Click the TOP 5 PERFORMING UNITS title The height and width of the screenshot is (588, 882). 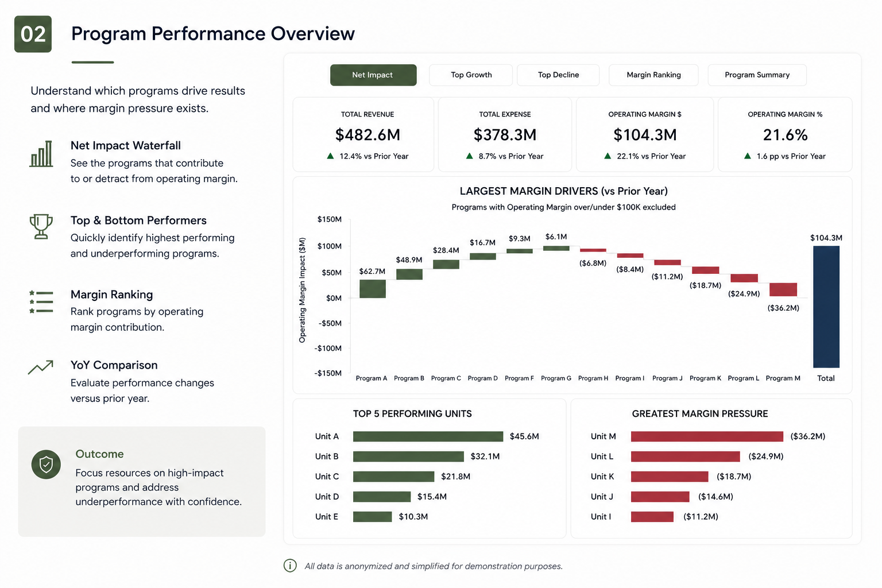pos(412,414)
